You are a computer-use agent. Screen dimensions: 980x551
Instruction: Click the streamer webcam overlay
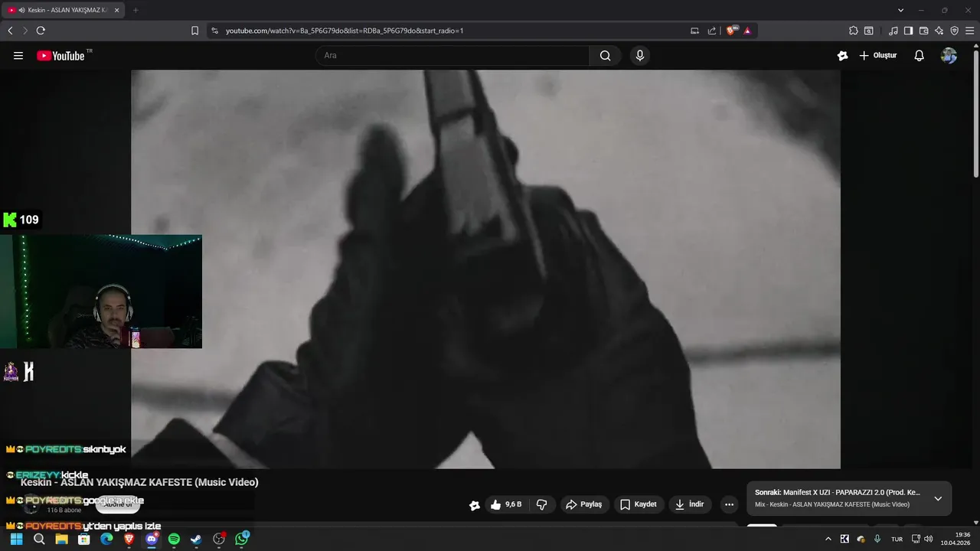[x=101, y=292]
